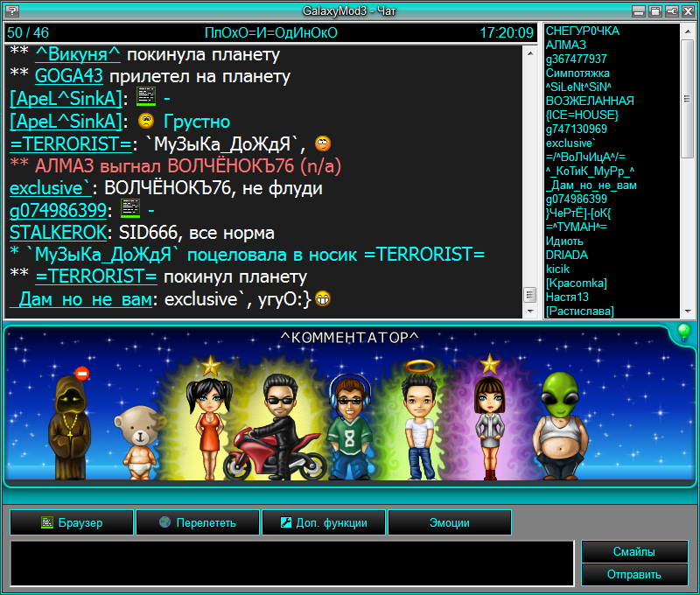The image size is (700, 595).
Task: Select DRIADA in user list
Action: 567,255
